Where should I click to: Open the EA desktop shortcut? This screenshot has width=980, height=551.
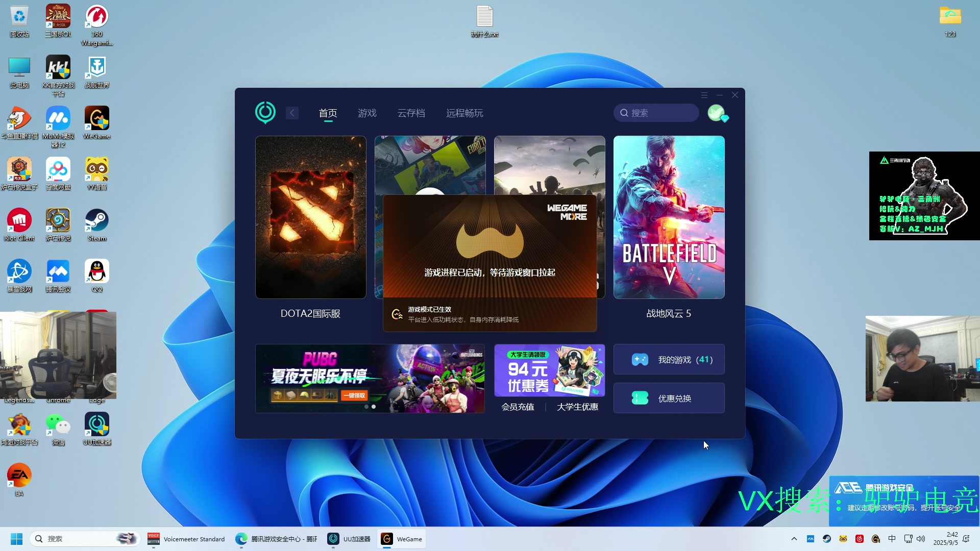click(x=19, y=480)
